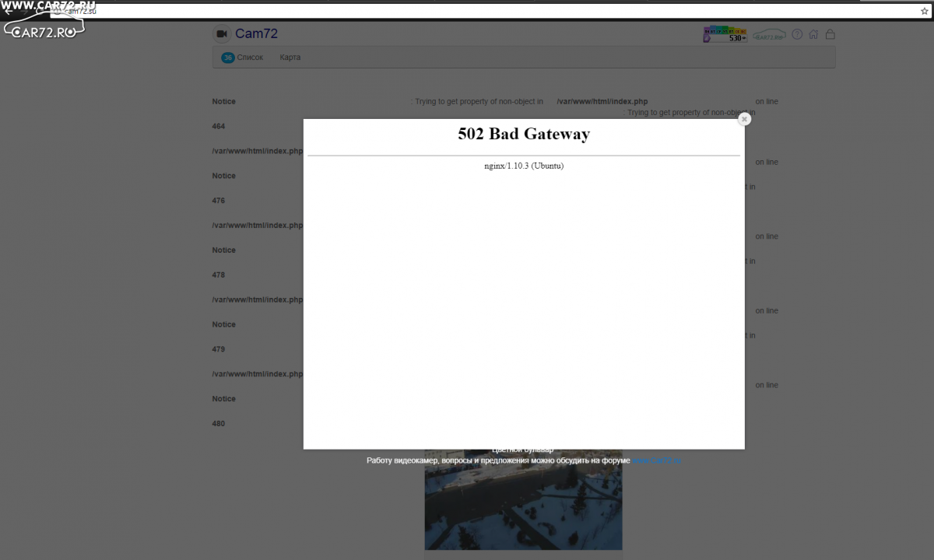Click the line number '479' text
This screenshot has width=934, height=560.
coord(219,349)
